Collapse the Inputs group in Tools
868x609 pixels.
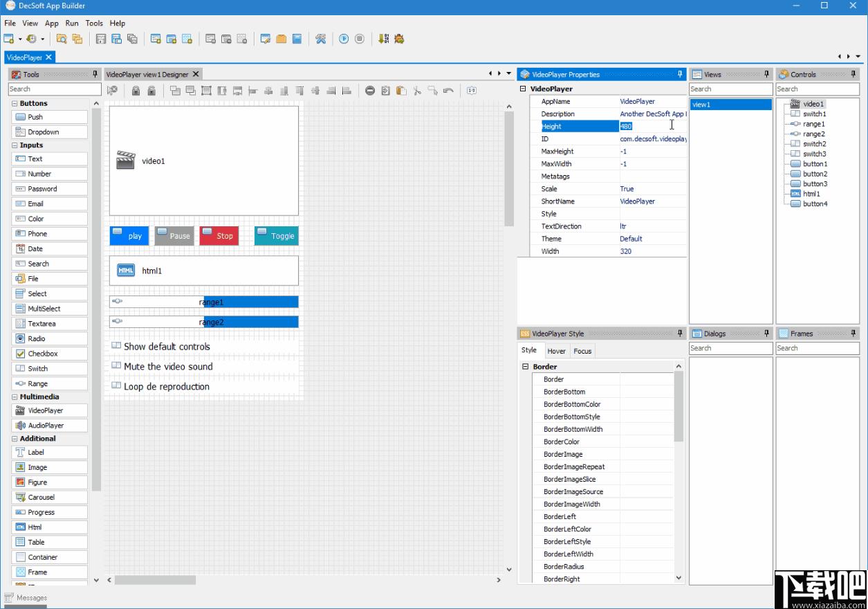pyautogui.click(x=15, y=145)
